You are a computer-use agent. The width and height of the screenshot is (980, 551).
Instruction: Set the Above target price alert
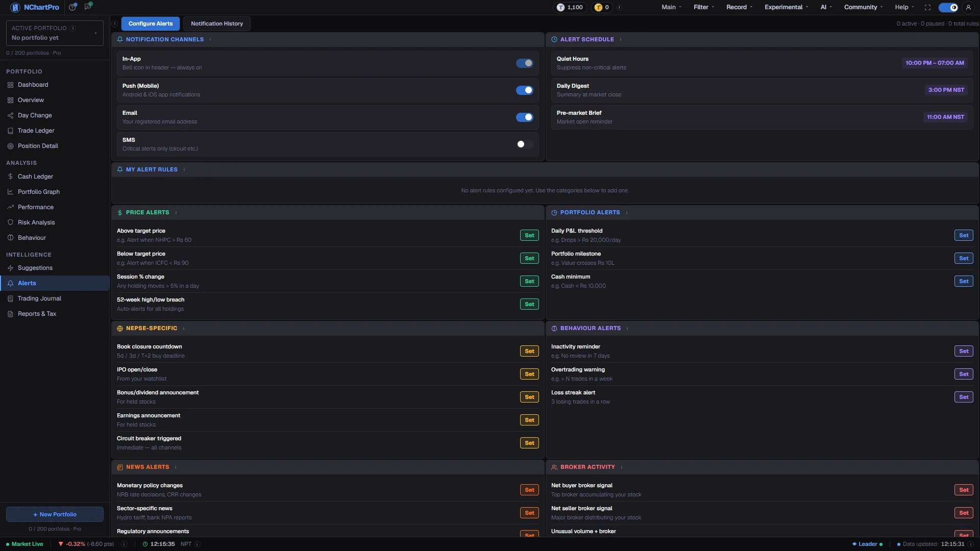[529, 235]
